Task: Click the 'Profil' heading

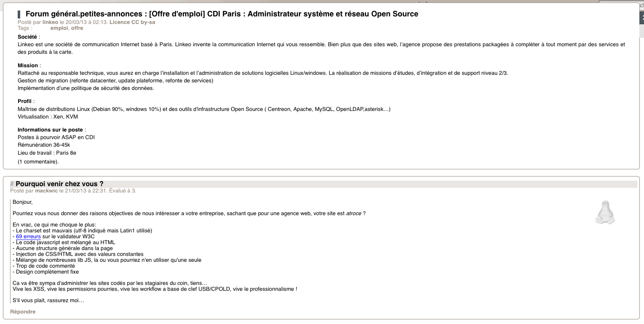Action: point(24,101)
